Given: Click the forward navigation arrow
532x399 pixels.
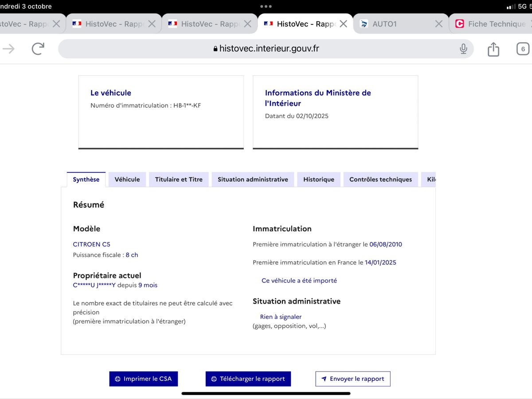Looking at the screenshot, I should coord(8,49).
